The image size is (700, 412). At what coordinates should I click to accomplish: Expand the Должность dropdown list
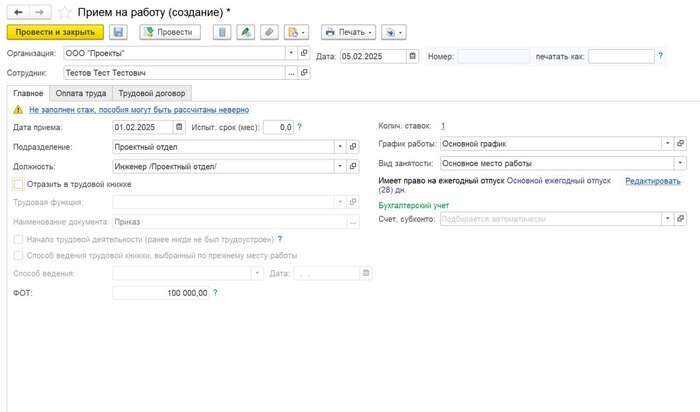pyautogui.click(x=340, y=166)
